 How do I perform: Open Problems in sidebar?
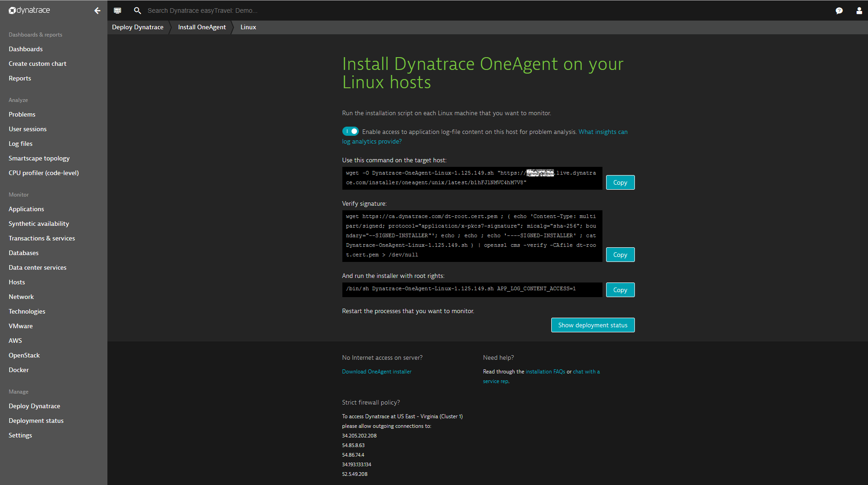click(x=22, y=114)
